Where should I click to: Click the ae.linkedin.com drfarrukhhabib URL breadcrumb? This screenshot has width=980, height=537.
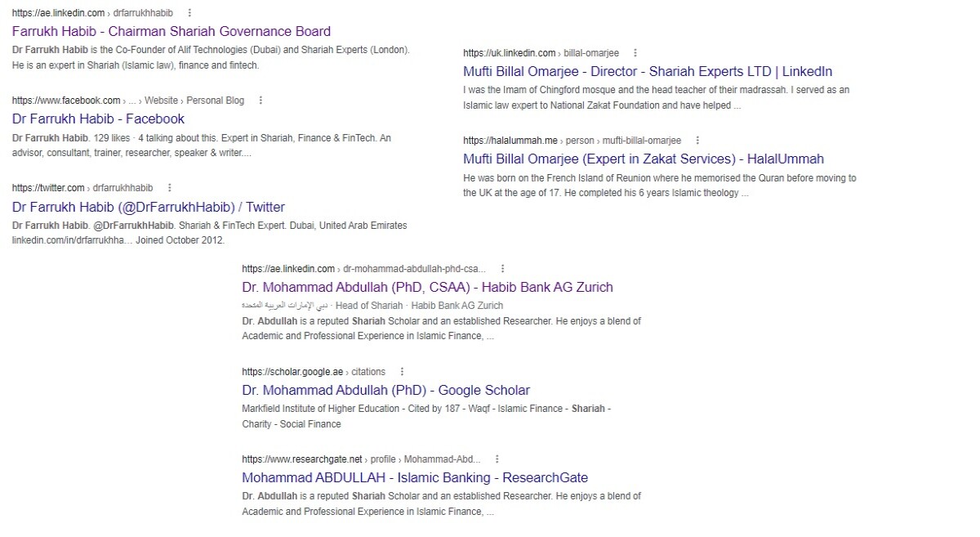click(x=92, y=13)
